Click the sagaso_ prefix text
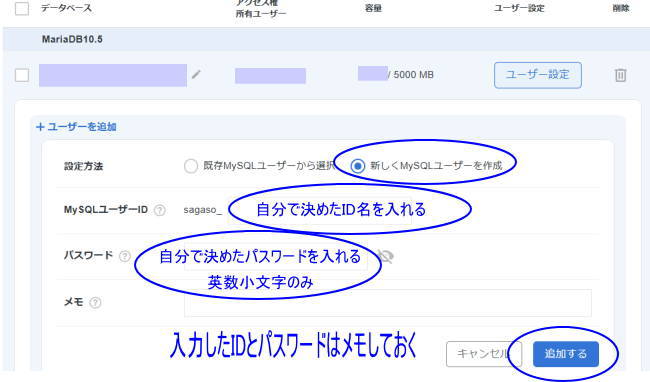The height and width of the screenshot is (382, 650). [x=203, y=210]
